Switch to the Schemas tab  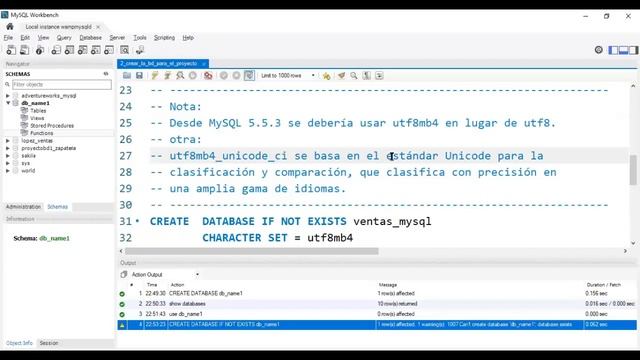click(58, 207)
